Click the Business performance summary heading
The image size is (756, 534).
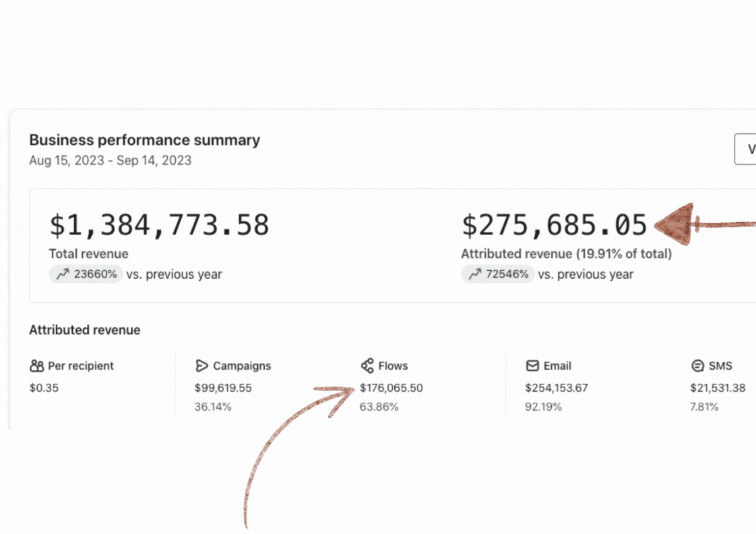coord(144,140)
